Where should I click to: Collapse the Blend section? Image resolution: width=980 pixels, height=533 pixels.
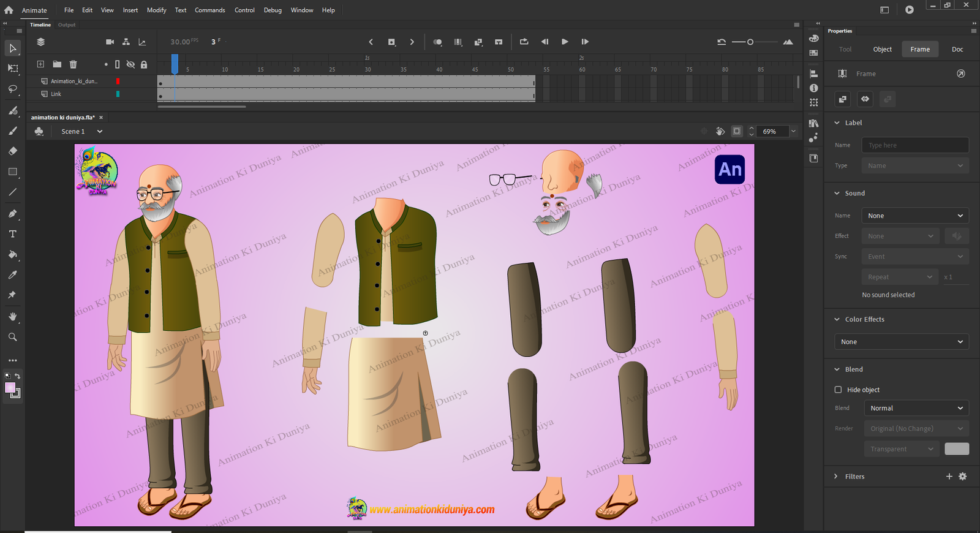point(837,369)
